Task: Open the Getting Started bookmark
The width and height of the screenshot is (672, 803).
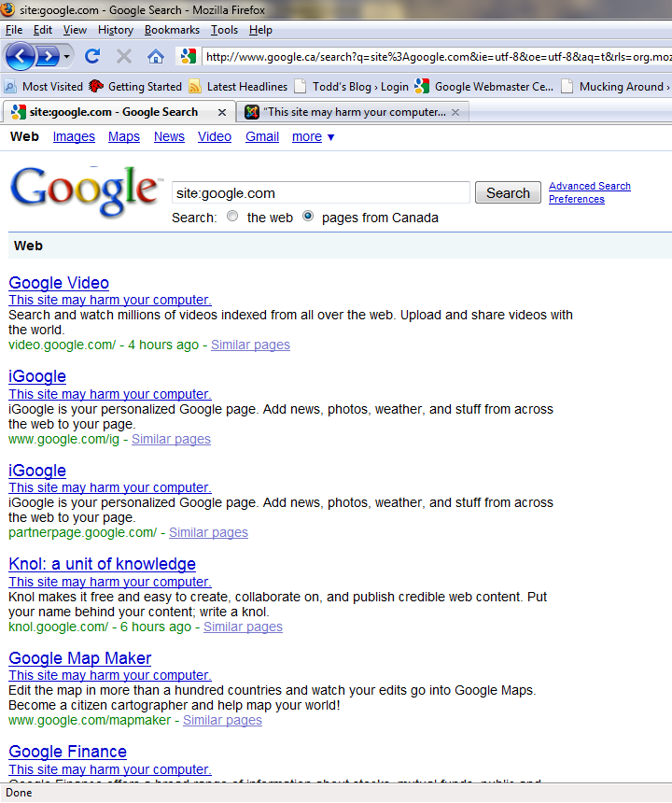Action: 135,87
